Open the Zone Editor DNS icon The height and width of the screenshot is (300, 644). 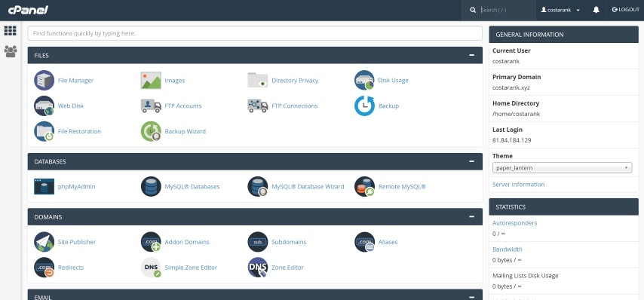[x=257, y=267]
